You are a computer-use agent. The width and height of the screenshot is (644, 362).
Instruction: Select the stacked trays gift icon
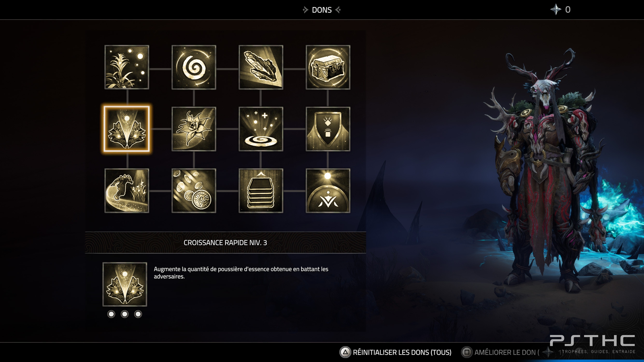point(261,191)
